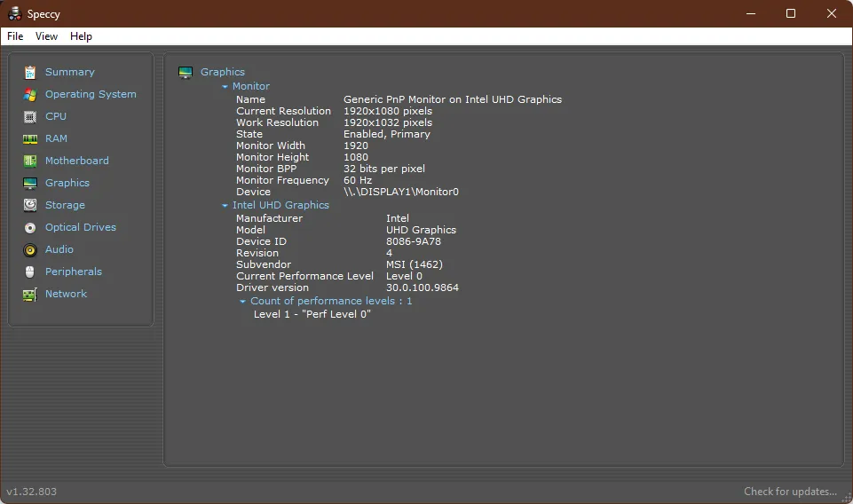Open the Optical Drives disc icon
The width and height of the screenshot is (853, 504).
coord(30,228)
